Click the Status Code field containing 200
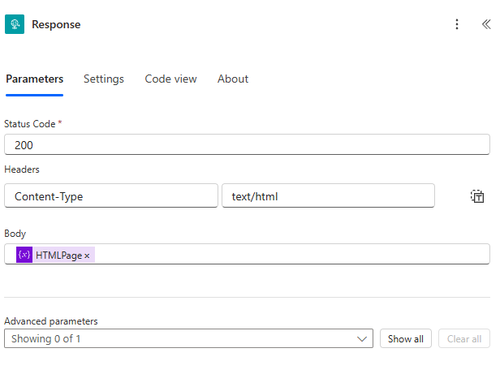 [x=247, y=145]
